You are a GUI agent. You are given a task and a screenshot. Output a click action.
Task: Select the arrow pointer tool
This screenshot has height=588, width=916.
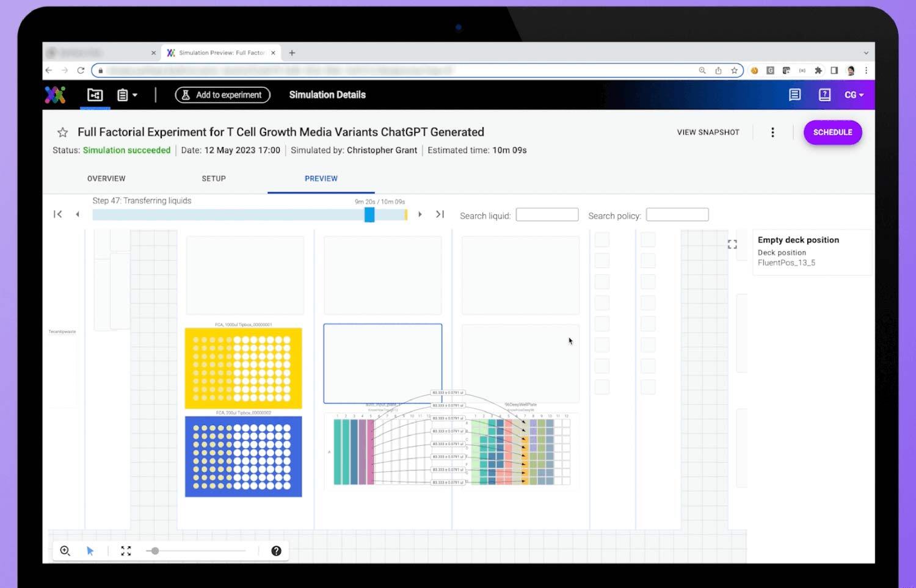pyautogui.click(x=90, y=550)
